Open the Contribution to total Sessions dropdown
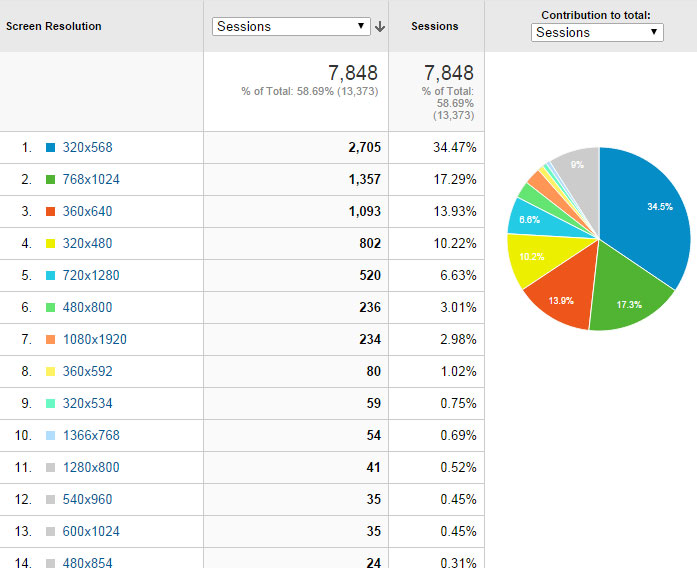 pos(597,32)
